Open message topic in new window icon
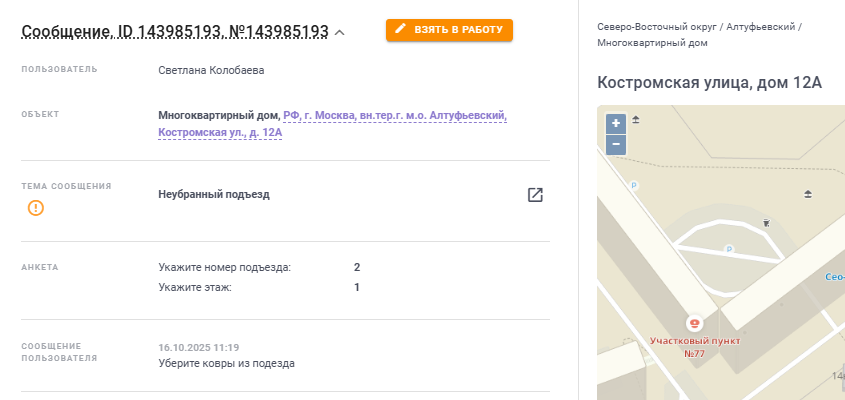This screenshot has height=400, width=845. point(535,195)
